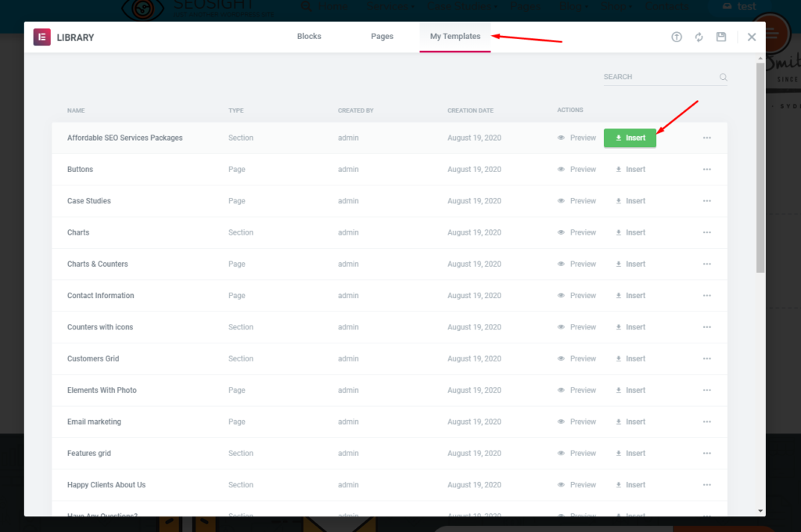The image size is (801, 532).
Task: Click the eye icon in Buttons row
Action: coord(561,170)
